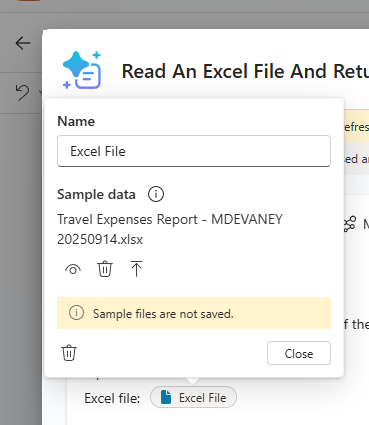Select the sample file name Travel Expenses Report

coord(170,229)
